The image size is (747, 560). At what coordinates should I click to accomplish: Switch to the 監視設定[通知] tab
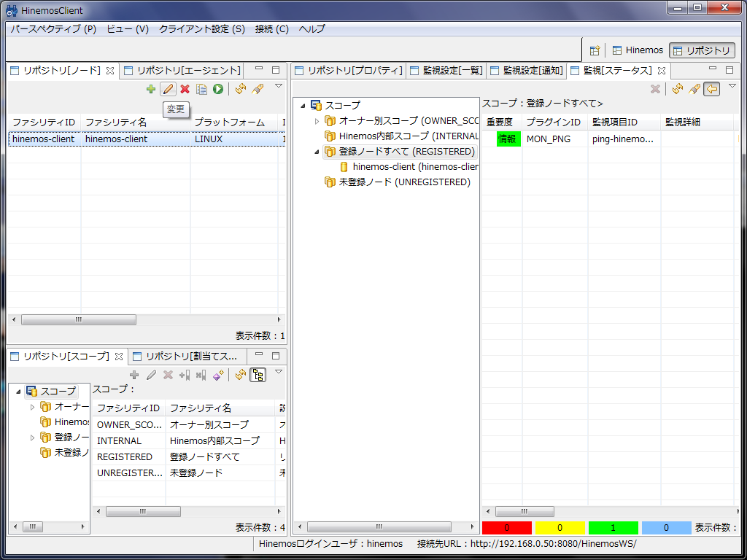coord(527,71)
